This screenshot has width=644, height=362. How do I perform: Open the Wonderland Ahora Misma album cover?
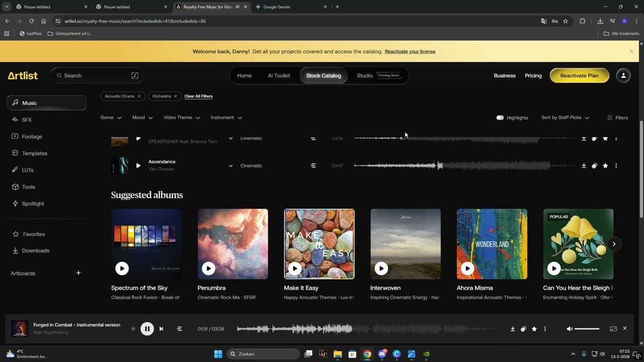click(x=492, y=244)
